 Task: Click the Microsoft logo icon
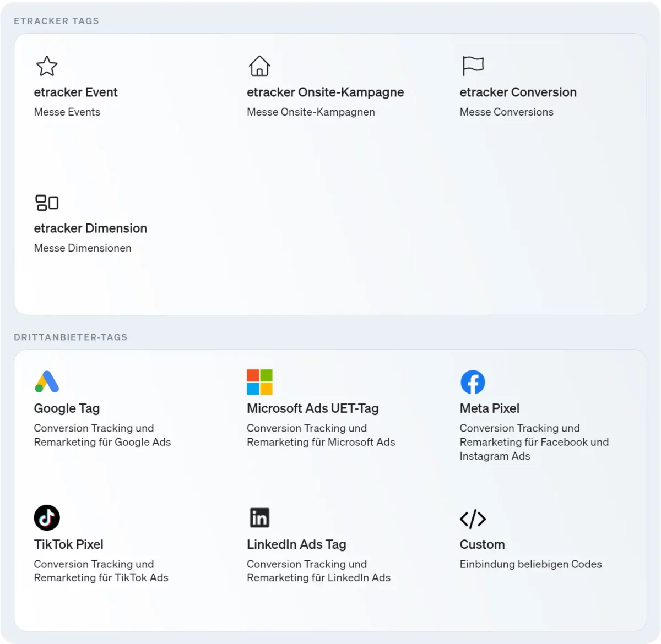pyautogui.click(x=259, y=382)
